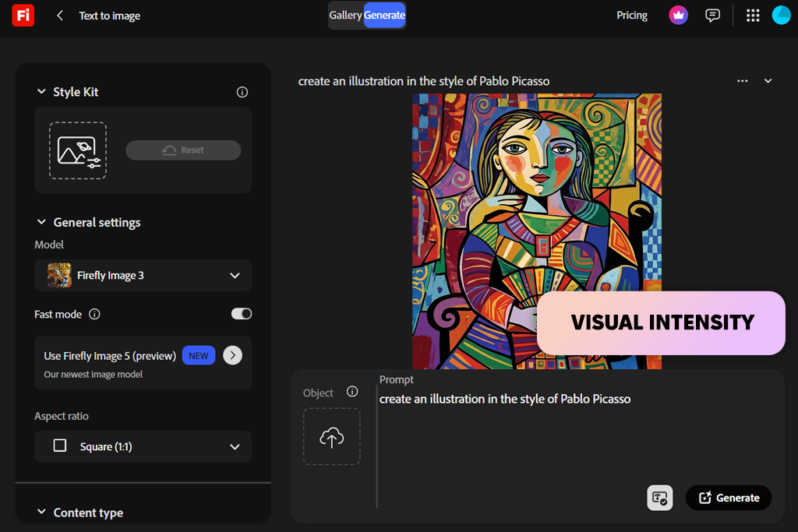
Task: Open prompt text options icon
Action: point(659,498)
